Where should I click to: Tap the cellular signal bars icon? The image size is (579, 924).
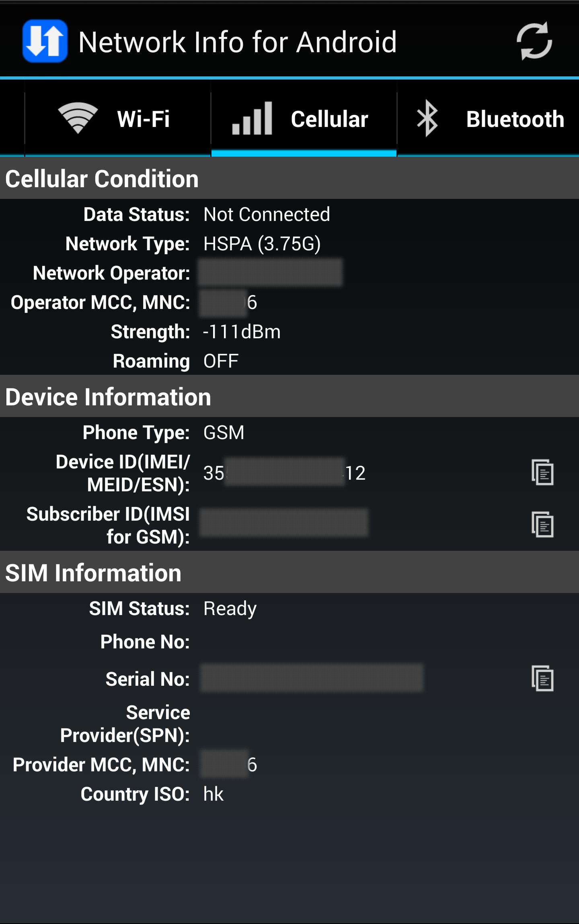point(252,118)
